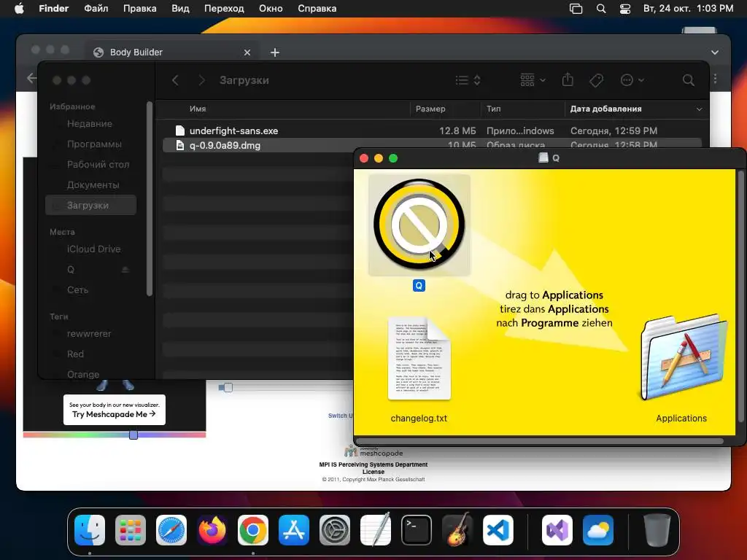
Task: Open Visual Studio from the Dock
Action: pyautogui.click(x=557, y=530)
